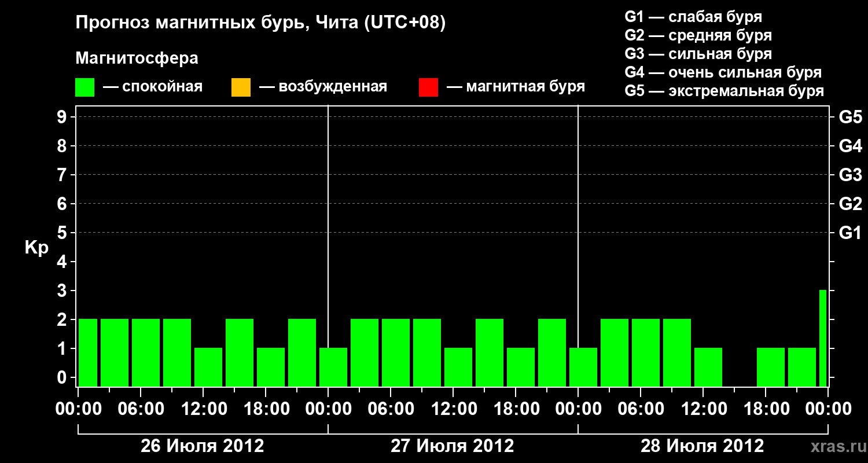
Task: Click the 'G3' label on the right axis
Action: [850, 175]
